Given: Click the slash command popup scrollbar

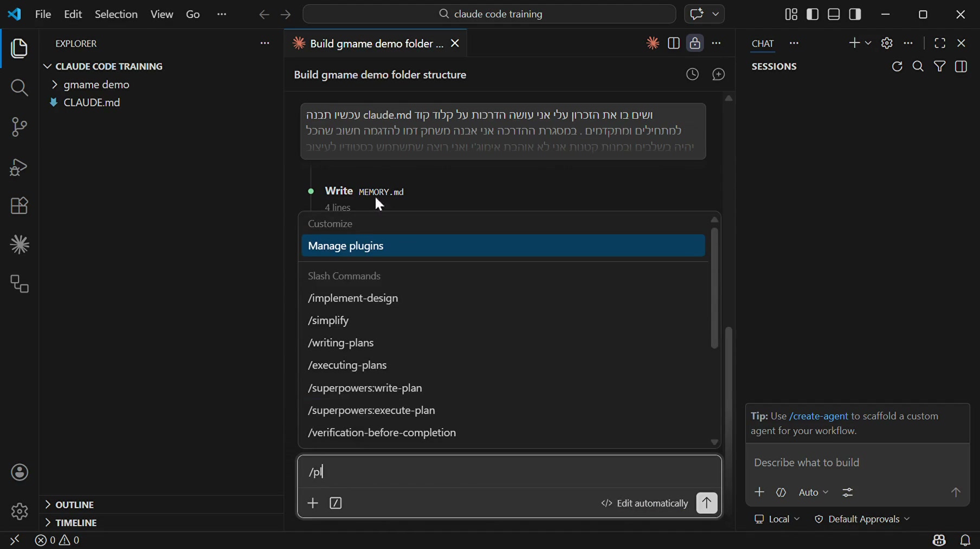Looking at the screenshot, I should pos(714,288).
